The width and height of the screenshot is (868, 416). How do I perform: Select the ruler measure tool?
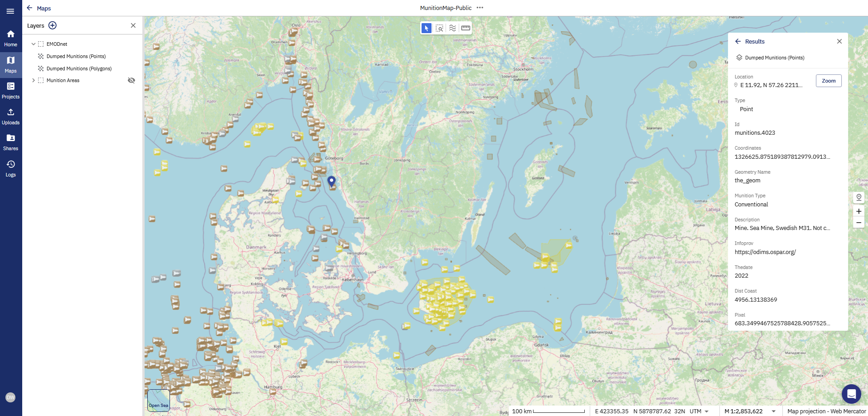click(466, 28)
